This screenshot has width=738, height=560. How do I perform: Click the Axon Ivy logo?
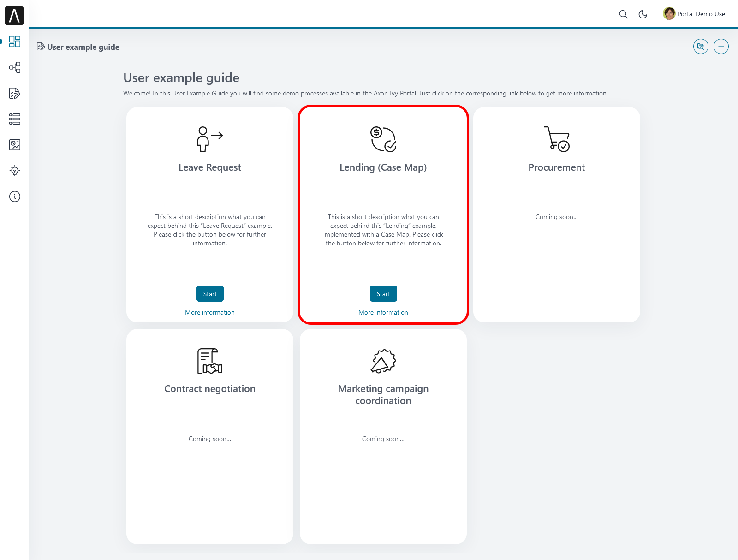click(x=14, y=16)
